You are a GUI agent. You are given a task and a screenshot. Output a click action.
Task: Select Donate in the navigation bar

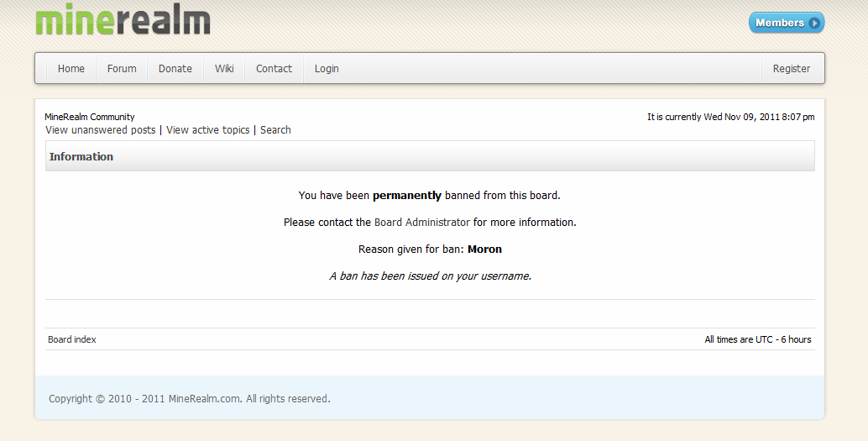(175, 69)
